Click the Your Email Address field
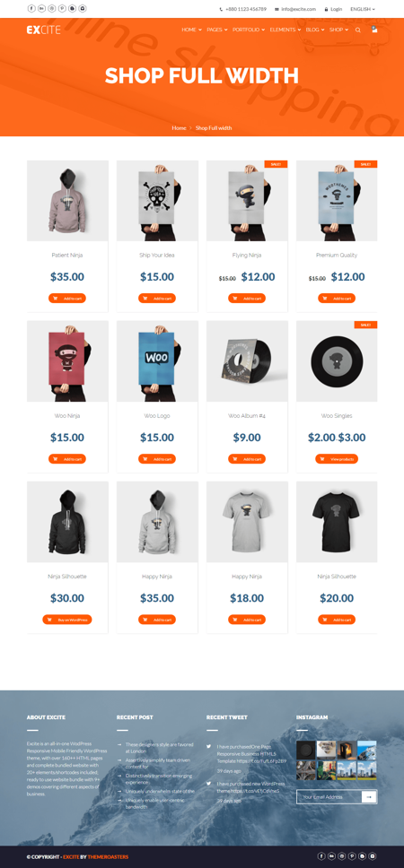The width and height of the screenshot is (404, 868). [329, 796]
